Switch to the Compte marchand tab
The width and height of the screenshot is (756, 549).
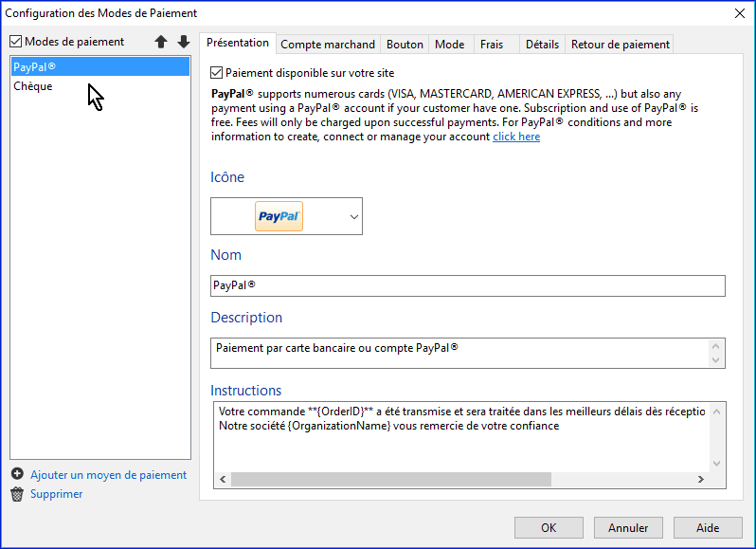(x=328, y=45)
